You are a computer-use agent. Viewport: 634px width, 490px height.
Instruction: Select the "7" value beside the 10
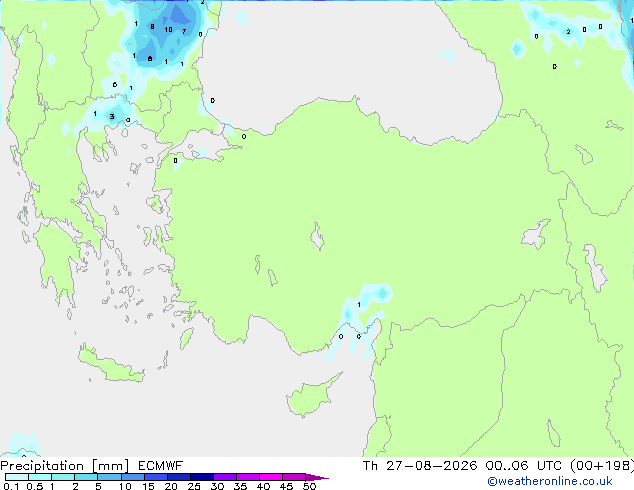(184, 32)
